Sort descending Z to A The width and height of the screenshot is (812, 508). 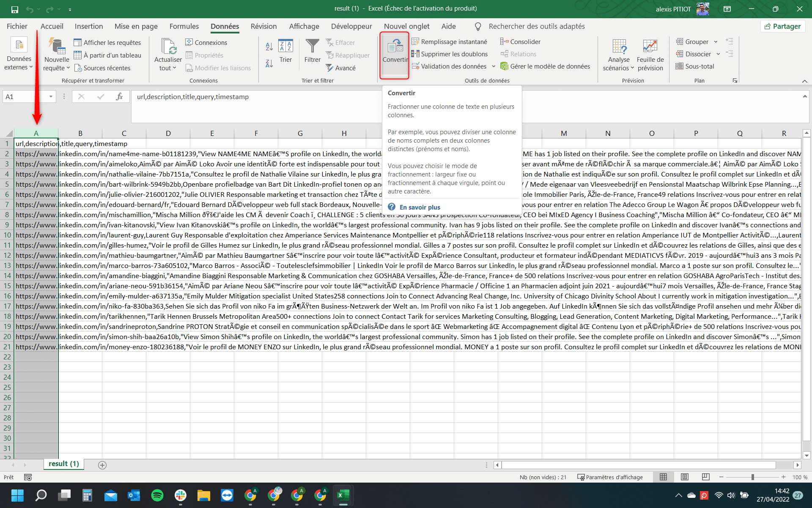(269, 63)
